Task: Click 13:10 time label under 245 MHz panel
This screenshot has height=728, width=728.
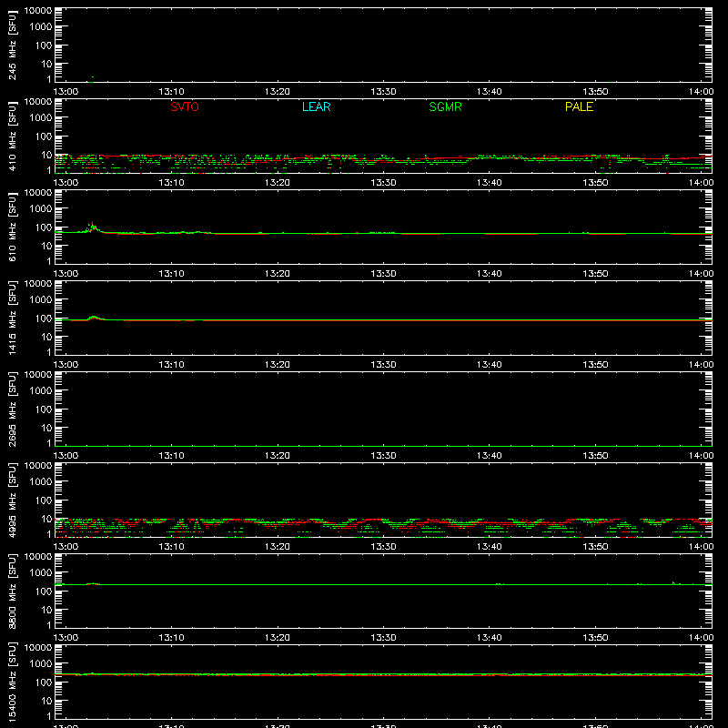Action: pos(171,92)
